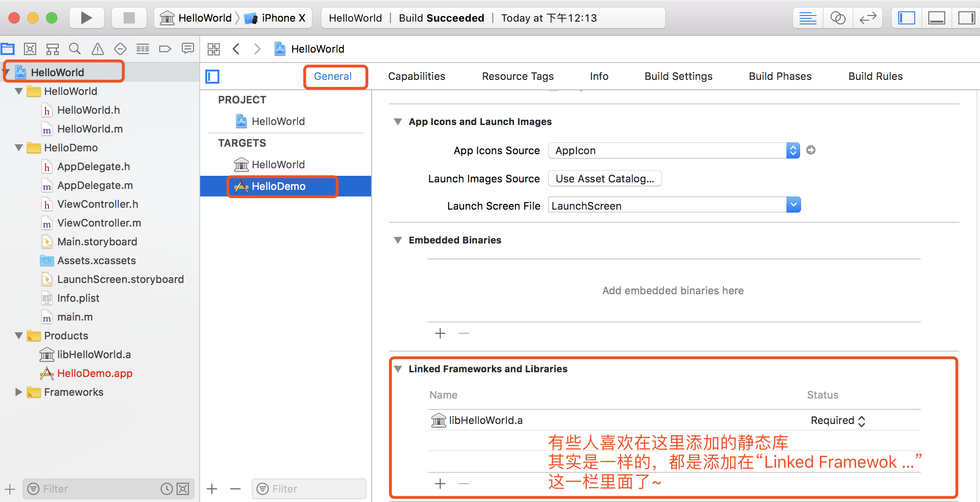980x502 pixels.
Task: Open the Build Rules tab
Action: [x=876, y=76]
